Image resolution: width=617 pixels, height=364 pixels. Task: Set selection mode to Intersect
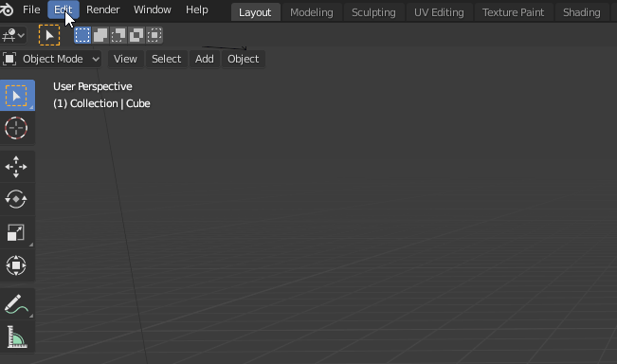point(154,35)
